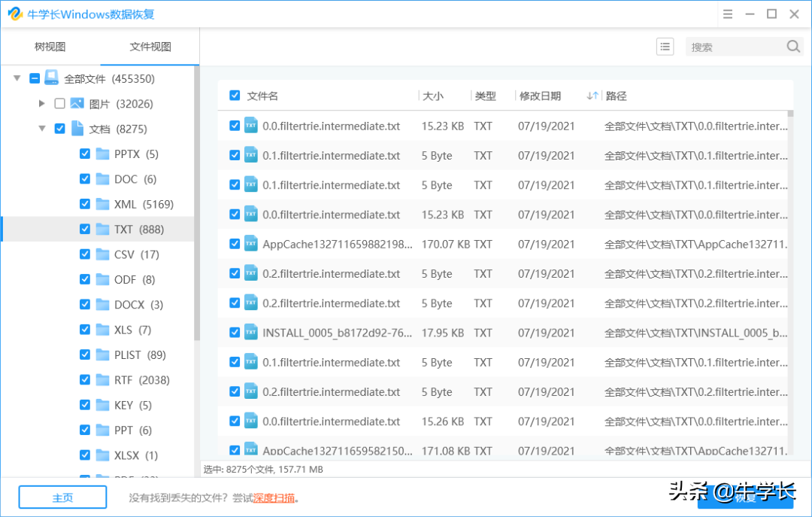
Task: Click the 171.08 KB size cell
Action: tap(446, 451)
